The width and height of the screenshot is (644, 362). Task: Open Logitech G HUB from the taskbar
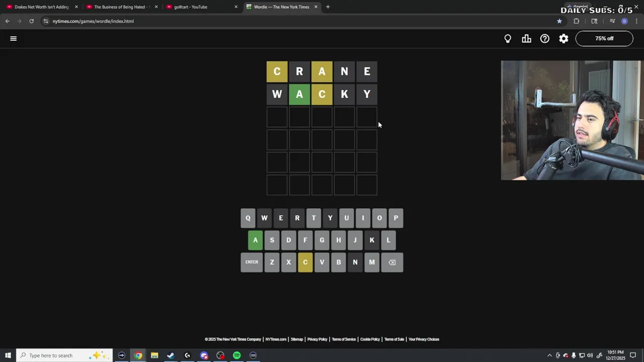[x=187, y=355]
